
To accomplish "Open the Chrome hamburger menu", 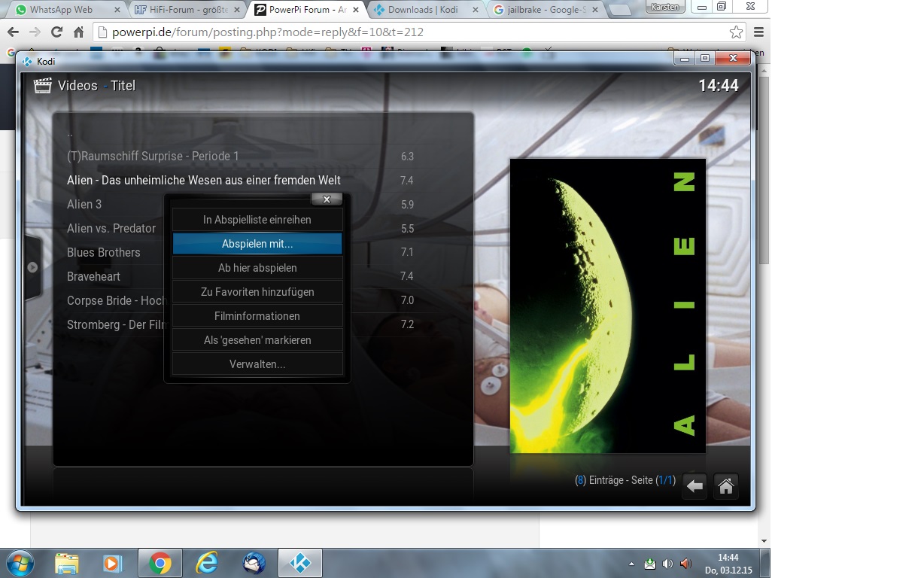I will 758,32.
